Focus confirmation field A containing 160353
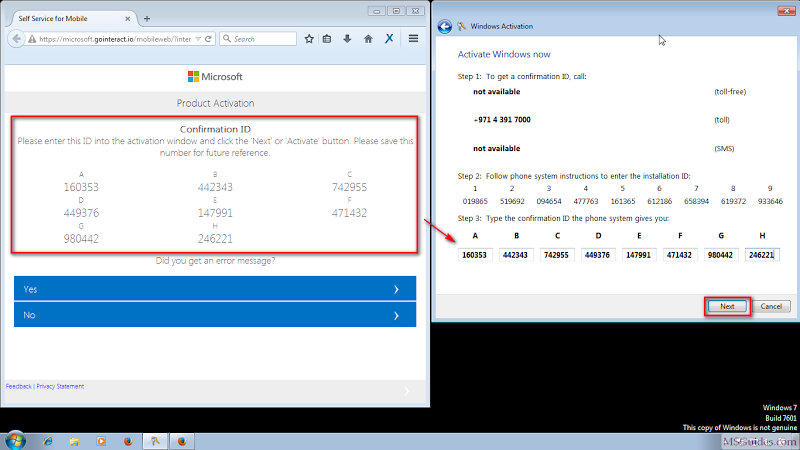Screen dimensions: 800x450 (475, 255)
